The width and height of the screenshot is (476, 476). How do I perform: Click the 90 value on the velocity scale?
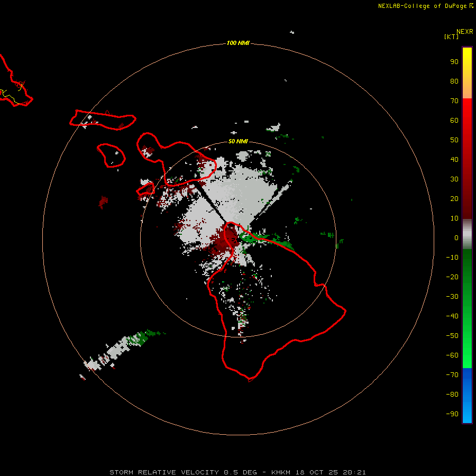coord(454,62)
